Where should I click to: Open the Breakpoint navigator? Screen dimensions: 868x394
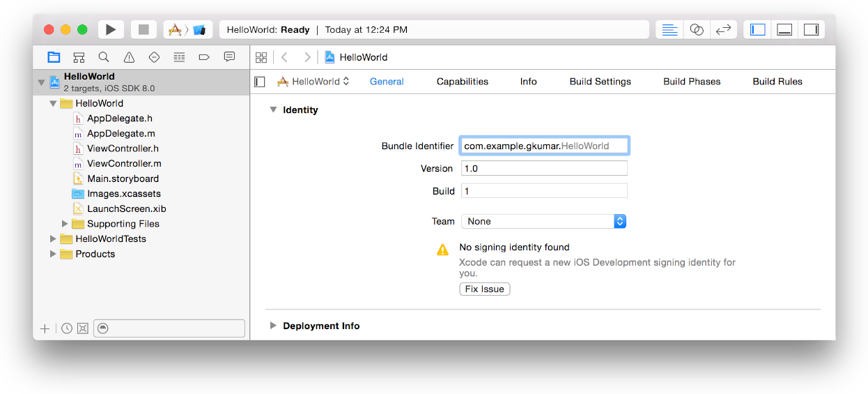tap(204, 57)
